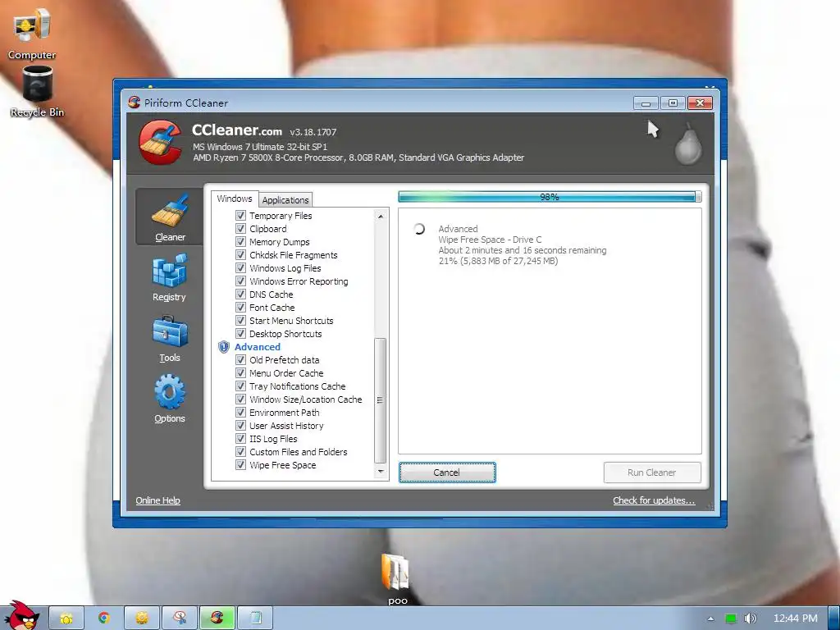The width and height of the screenshot is (840, 630).
Task: Toggle Memory Dumps checkbox
Action: [240, 242]
